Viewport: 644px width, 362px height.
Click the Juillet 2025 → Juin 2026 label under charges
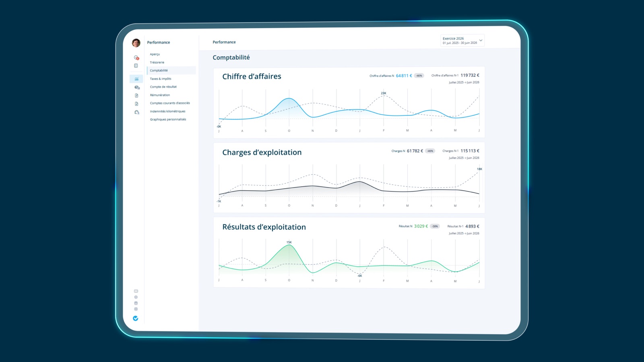click(x=464, y=158)
